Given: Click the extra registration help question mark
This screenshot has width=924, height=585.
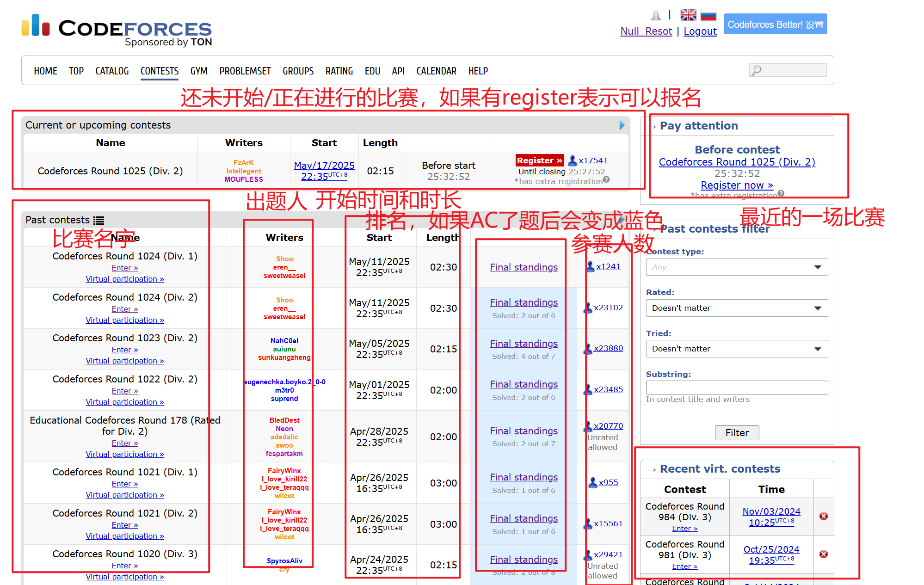Looking at the screenshot, I should coord(606,180).
